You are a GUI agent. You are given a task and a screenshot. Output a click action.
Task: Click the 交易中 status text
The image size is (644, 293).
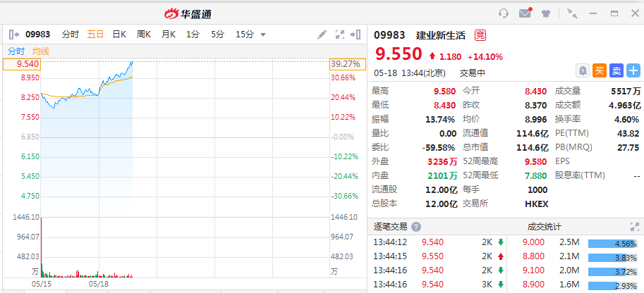[473, 73]
